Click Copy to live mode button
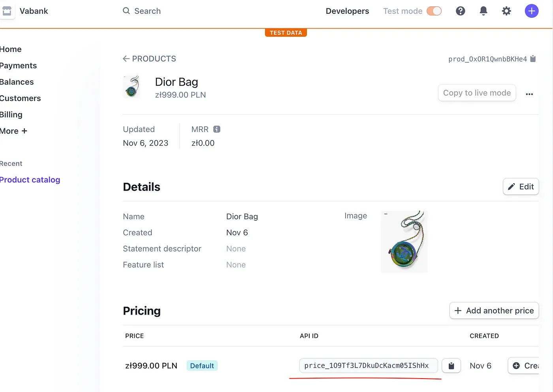This screenshot has width=553, height=392. tap(476, 93)
